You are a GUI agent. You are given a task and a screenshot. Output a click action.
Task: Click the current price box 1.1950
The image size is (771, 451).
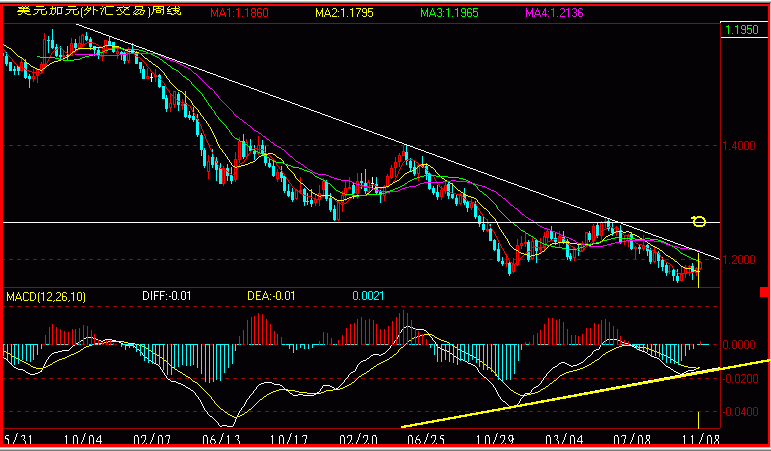click(x=742, y=30)
